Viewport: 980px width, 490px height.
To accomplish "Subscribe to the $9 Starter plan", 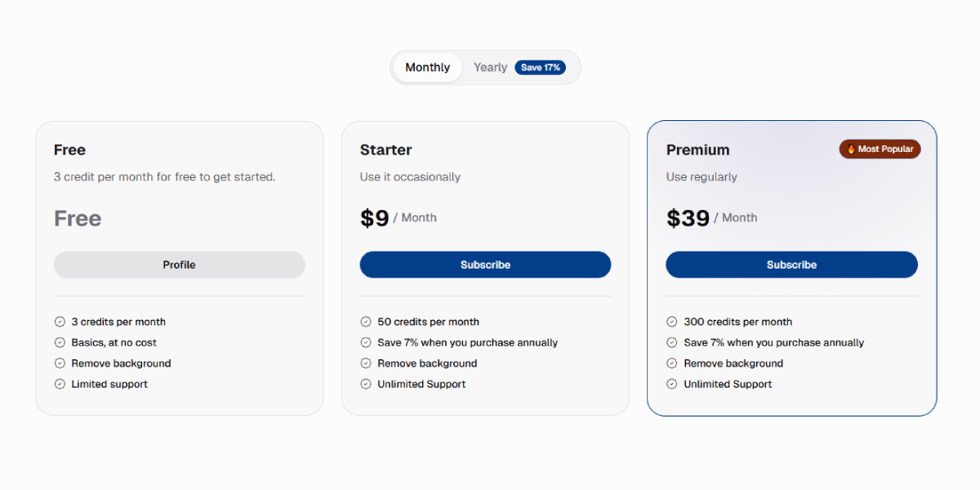I will click(x=485, y=265).
